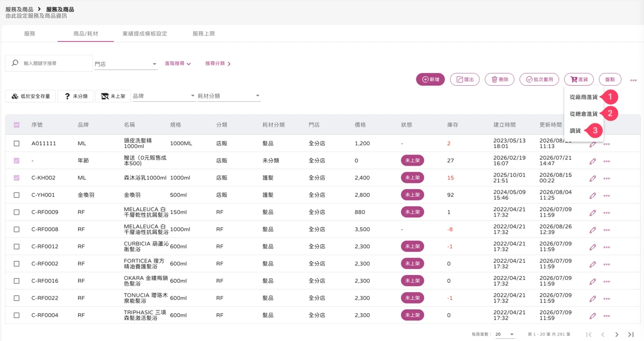Screen dimensions: 644x341
Task: Open more actions for C-YH001 row
Action: point(607,196)
